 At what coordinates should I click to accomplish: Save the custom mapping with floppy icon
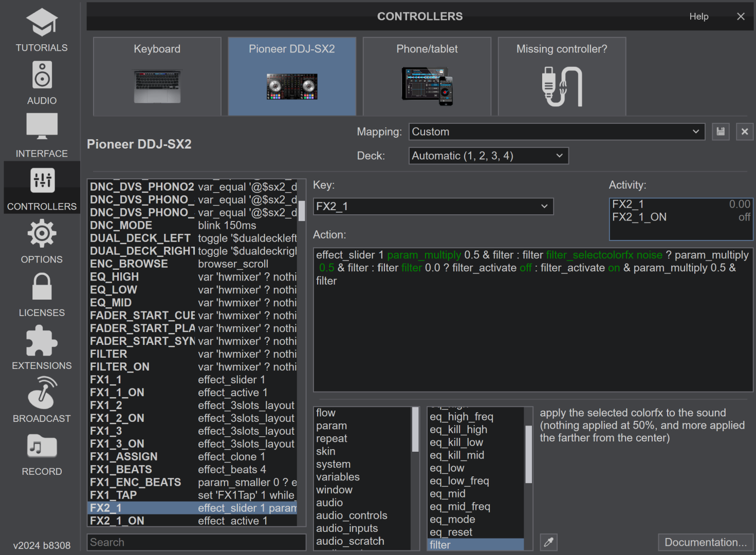pos(721,132)
